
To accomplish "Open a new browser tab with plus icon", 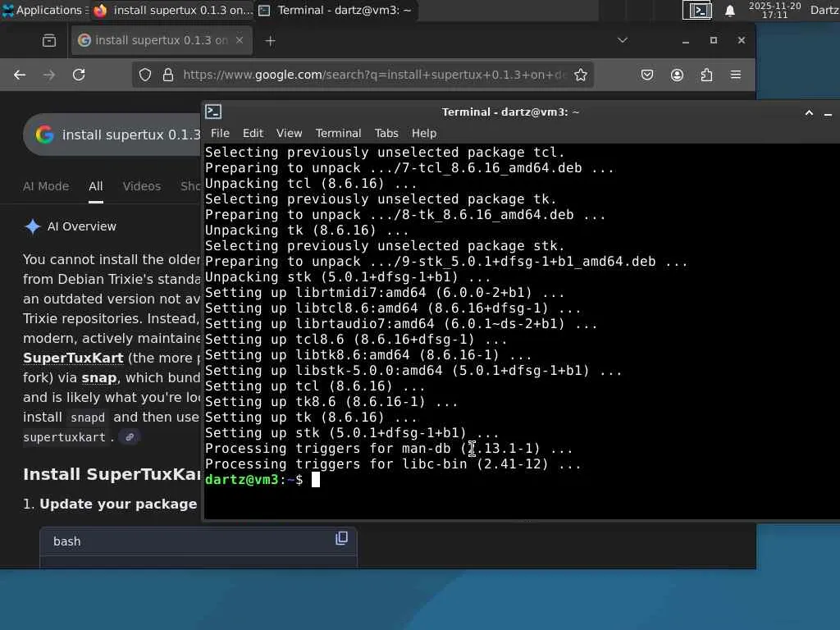I will (x=271, y=41).
